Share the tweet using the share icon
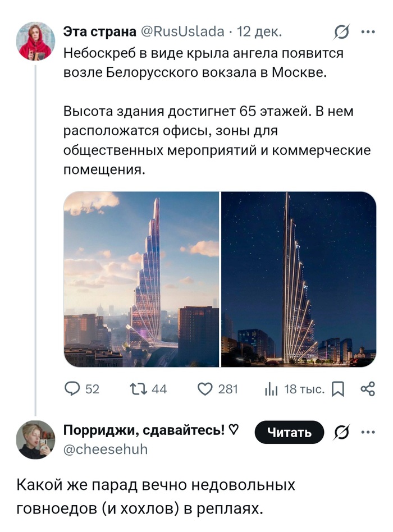The height and width of the screenshot is (532, 393). (x=369, y=388)
